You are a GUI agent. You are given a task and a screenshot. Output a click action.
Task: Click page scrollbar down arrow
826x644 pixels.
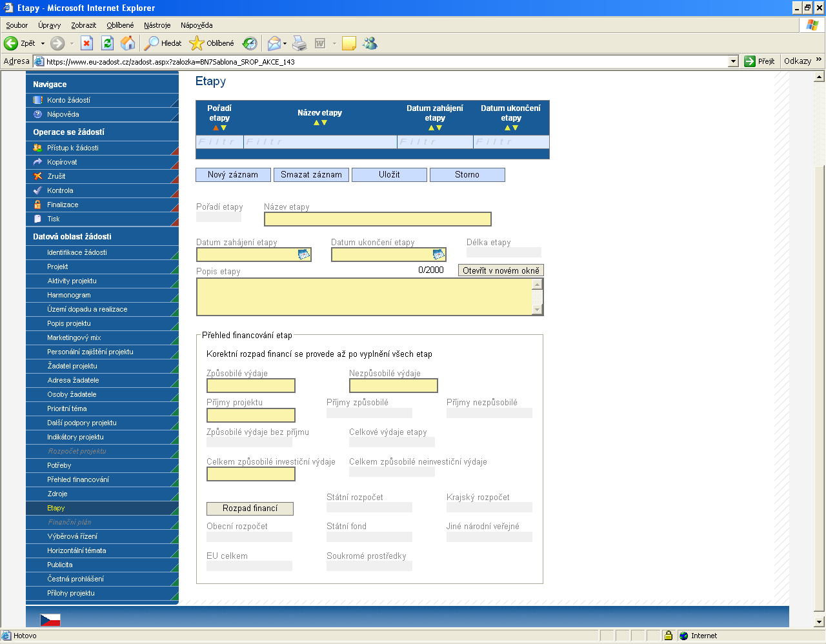point(820,622)
